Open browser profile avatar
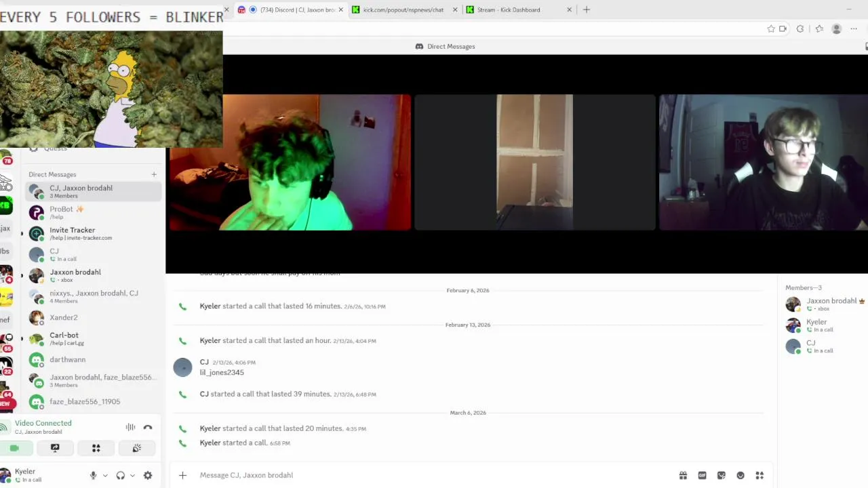Screen dimensions: 868x488 point(836,29)
